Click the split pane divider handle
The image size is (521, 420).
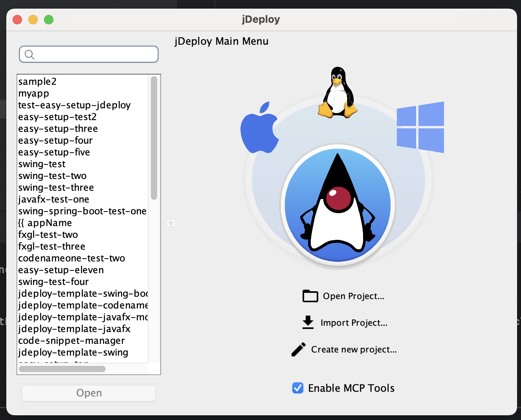tap(171, 223)
